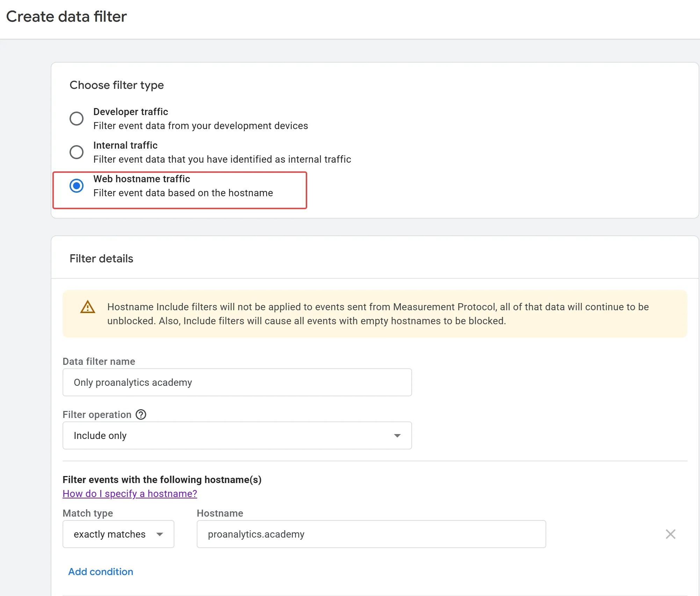
Task: Remove the proanalytics.academy hostname condition
Action: pos(670,534)
